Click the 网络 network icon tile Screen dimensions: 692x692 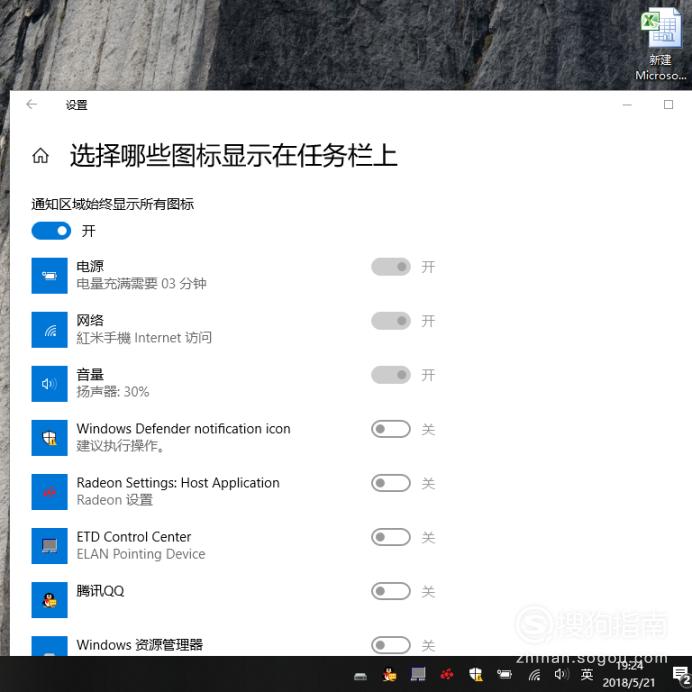(x=49, y=330)
